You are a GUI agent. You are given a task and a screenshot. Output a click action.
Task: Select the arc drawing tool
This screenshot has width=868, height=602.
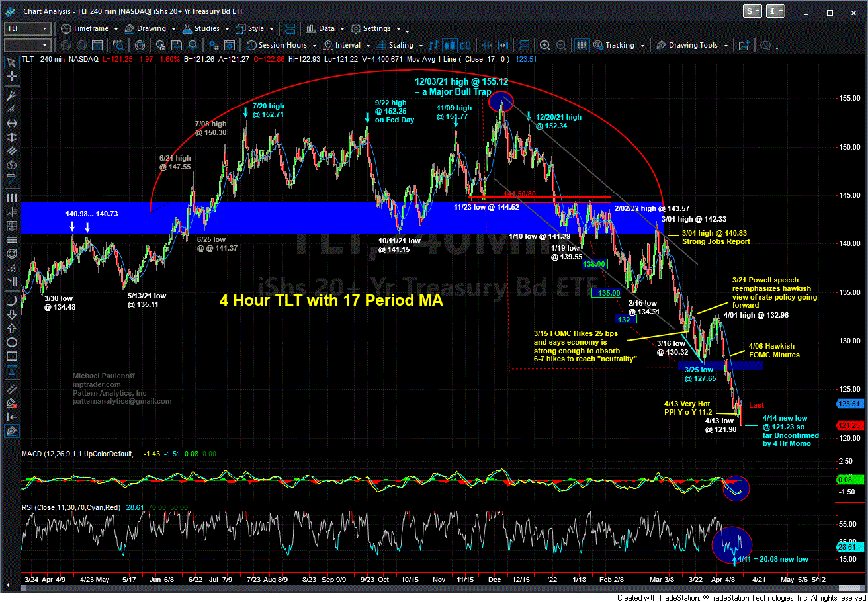(x=11, y=300)
